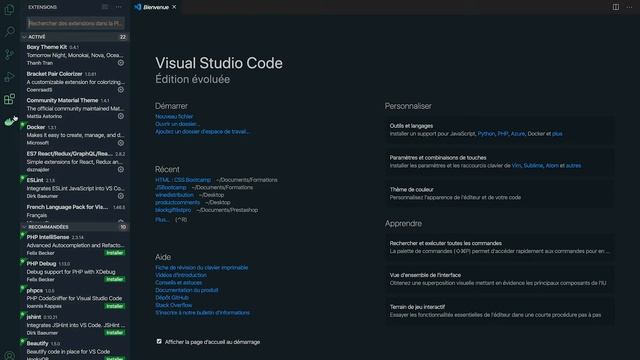Focus the extensions search field
Screen dimensions: 640x360
click(x=76, y=23)
